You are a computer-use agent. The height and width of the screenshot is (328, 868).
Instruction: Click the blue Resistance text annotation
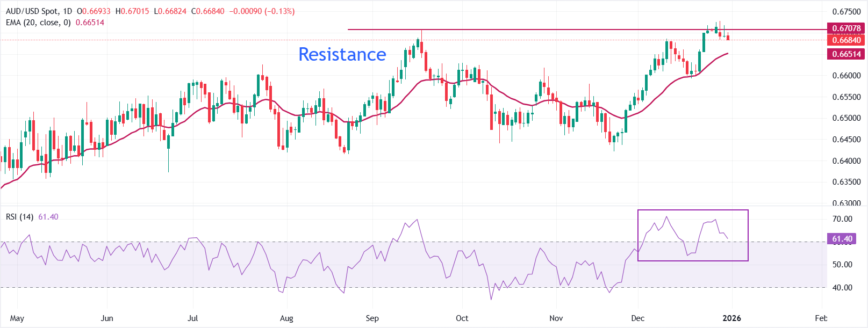pos(342,54)
